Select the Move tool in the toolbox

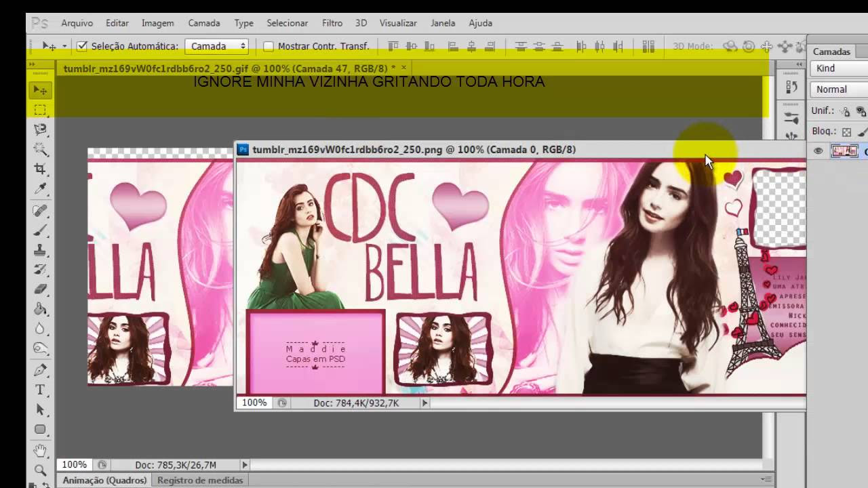40,90
